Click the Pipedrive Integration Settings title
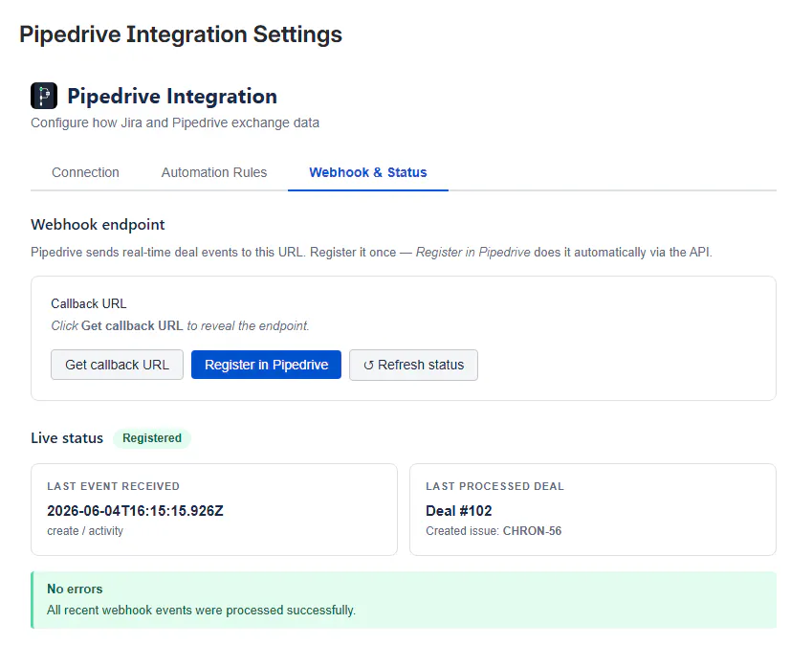This screenshot has width=812, height=645. click(181, 34)
